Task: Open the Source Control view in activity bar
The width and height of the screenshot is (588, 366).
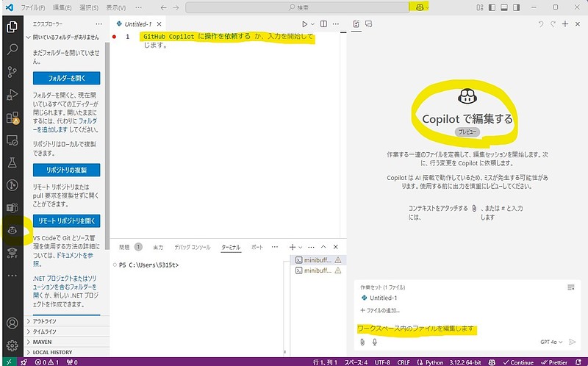Action: point(12,72)
